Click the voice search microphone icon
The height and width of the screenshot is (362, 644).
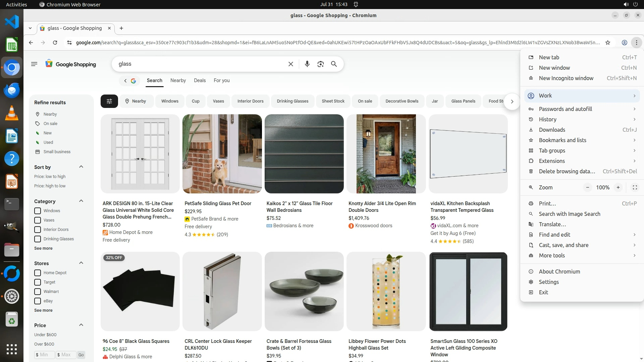tap(307, 64)
